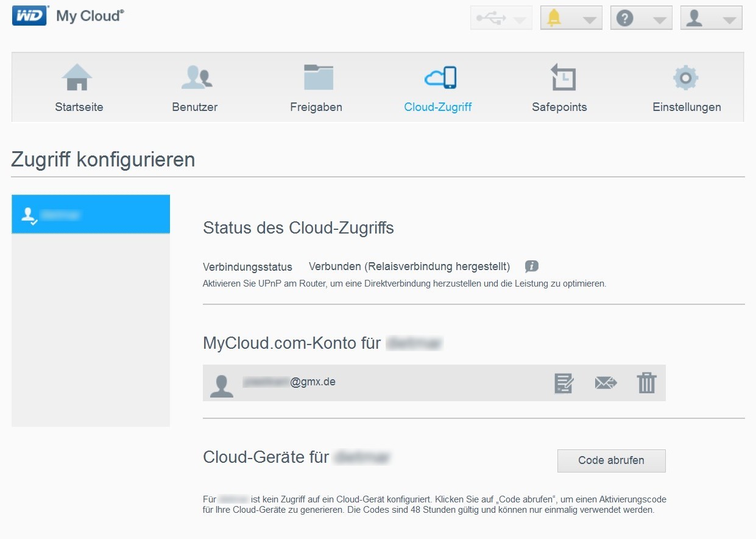
Task: Open the user account dropdown
Action: pyautogui.click(x=712, y=18)
